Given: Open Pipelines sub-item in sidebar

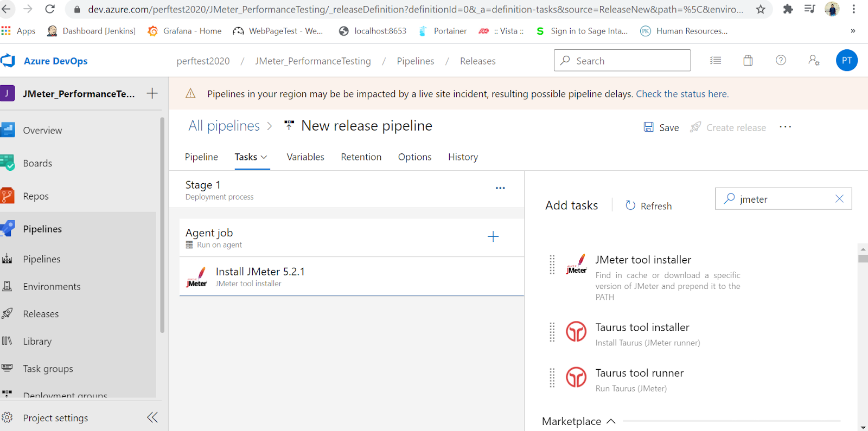Looking at the screenshot, I should pos(42,259).
